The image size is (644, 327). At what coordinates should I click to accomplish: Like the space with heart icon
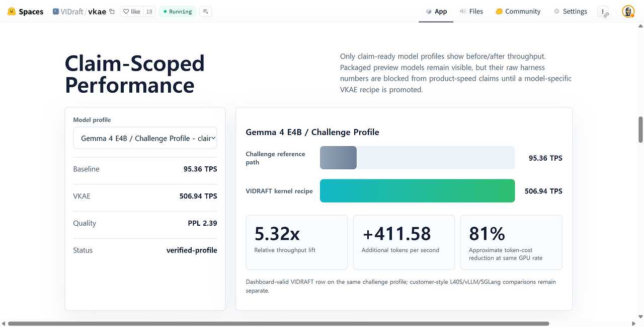[132, 12]
